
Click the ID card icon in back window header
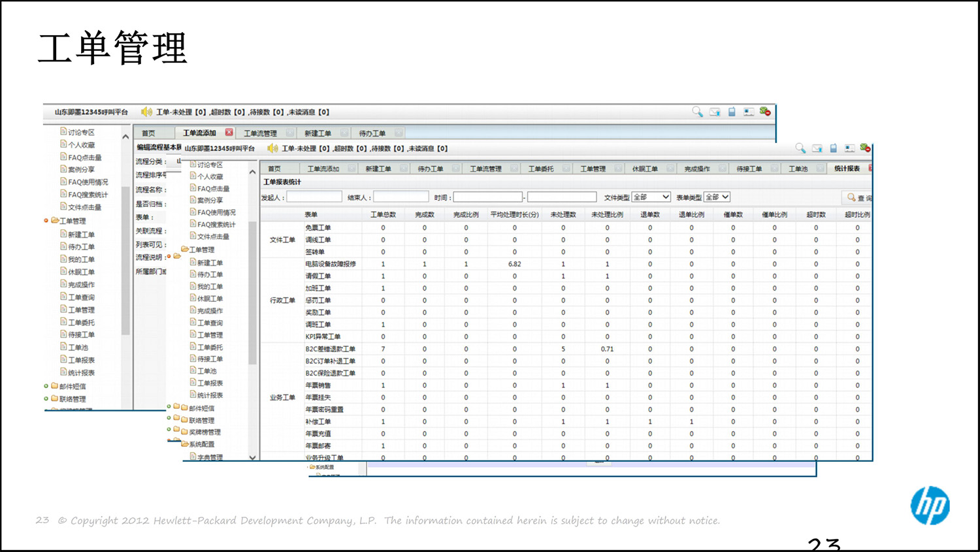pyautogui.click(x=748, y=112)
